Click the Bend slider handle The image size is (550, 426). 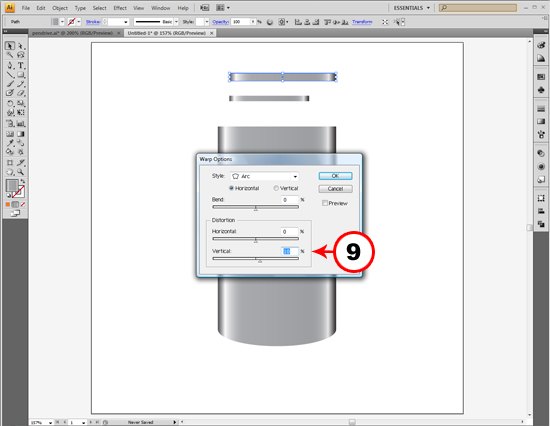click(x=256, y=208)
